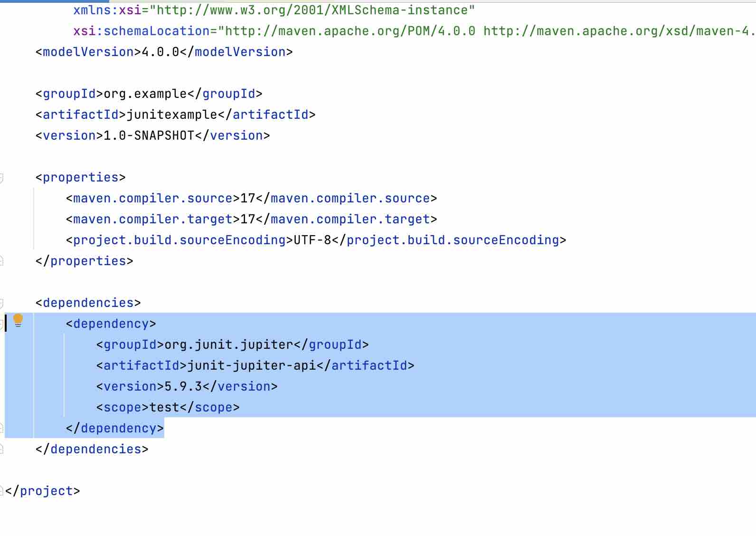
Task: Click the opening dependency tag
Action: [x=111, y=324]
